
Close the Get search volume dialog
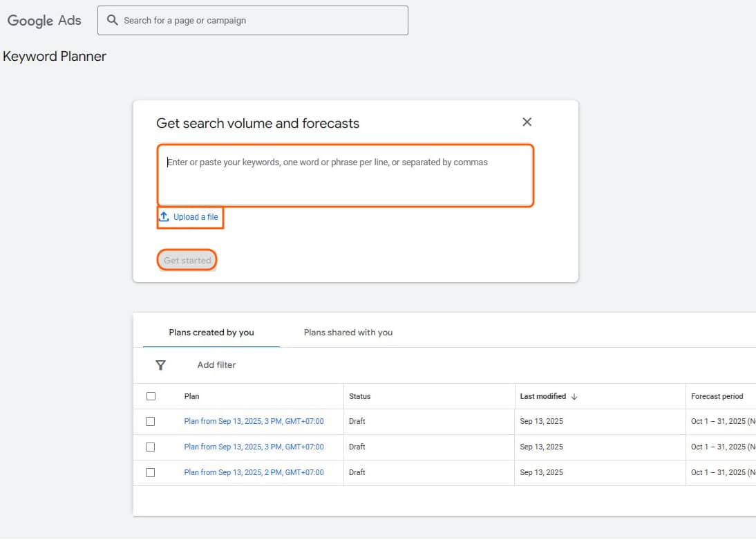tap(527, 122)
